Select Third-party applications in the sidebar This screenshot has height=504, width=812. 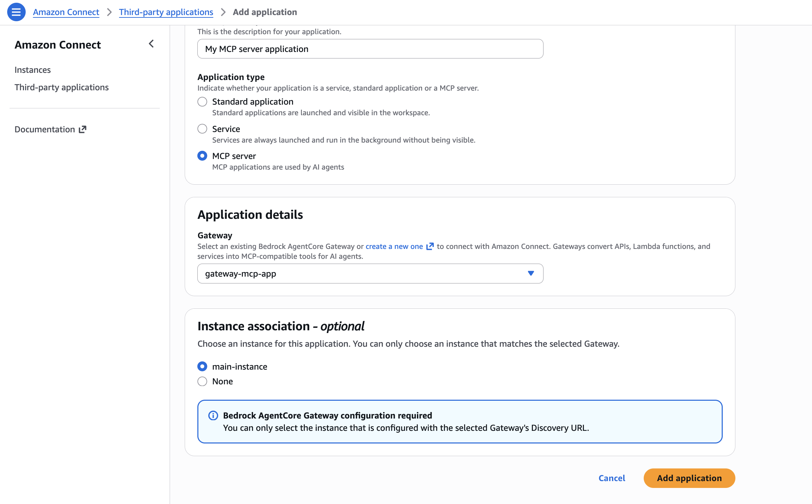click(62, 87)
